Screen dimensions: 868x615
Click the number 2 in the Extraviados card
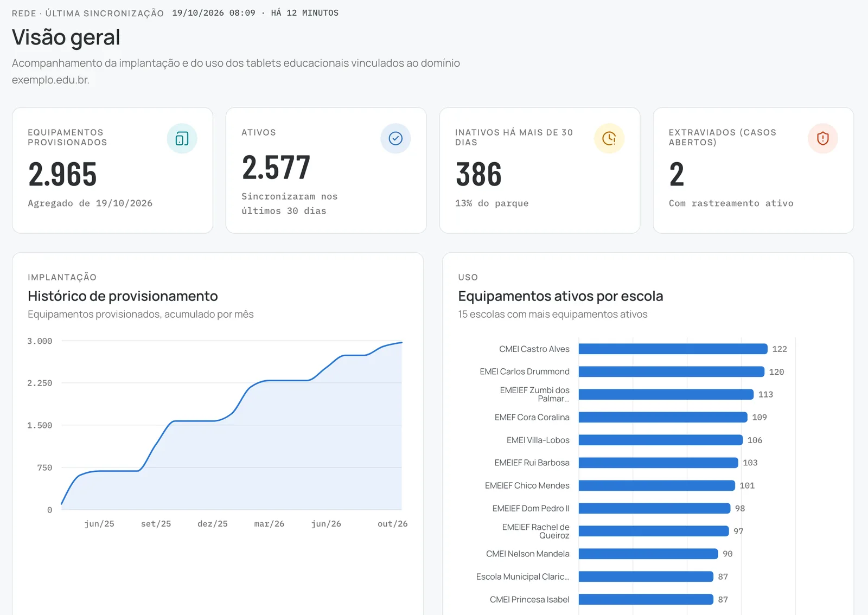point(676,175)
